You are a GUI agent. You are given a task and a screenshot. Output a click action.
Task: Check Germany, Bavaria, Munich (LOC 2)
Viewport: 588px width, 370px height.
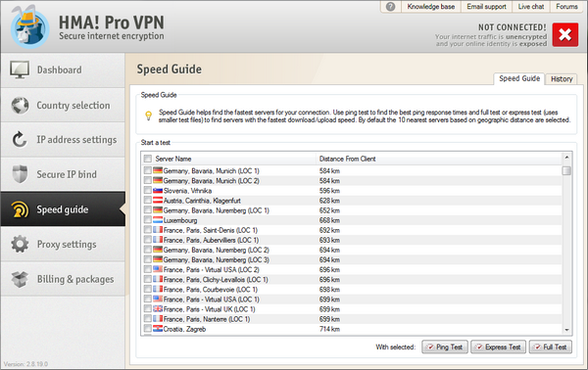click(148, 180)
